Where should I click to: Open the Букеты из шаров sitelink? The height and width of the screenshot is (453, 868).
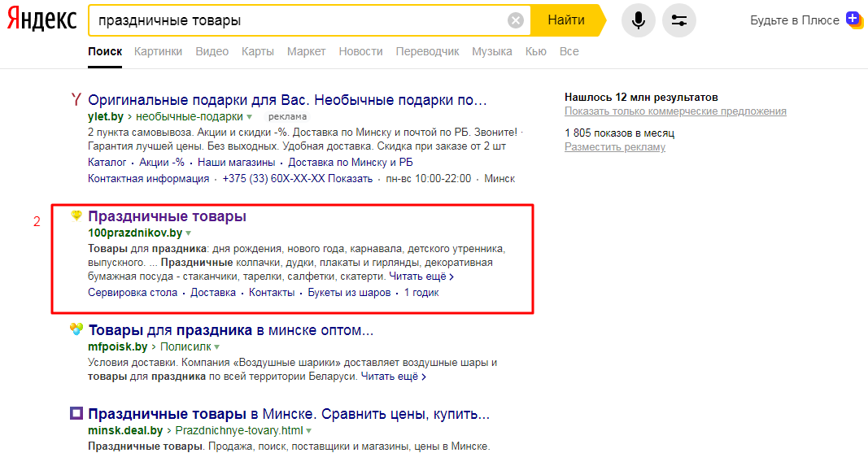349,293
